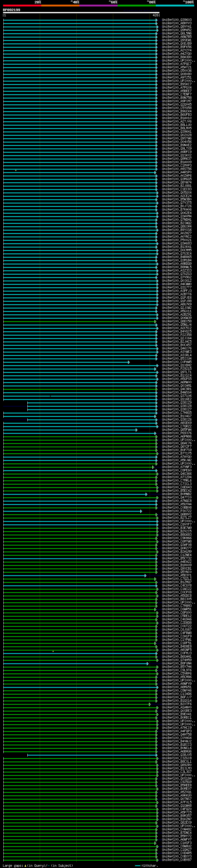Click the label UniRef100_Q38IZ9
197x868 pixels.
point(177,403)
